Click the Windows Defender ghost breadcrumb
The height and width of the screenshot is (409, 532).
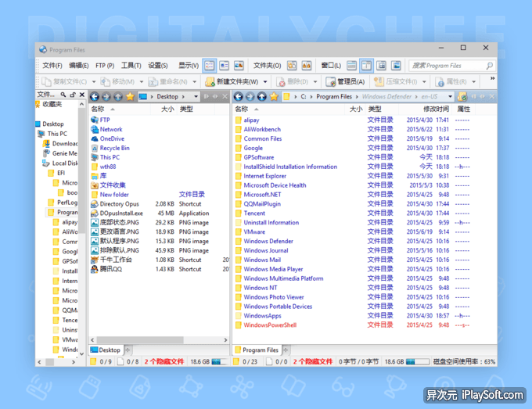click(386, 97)
